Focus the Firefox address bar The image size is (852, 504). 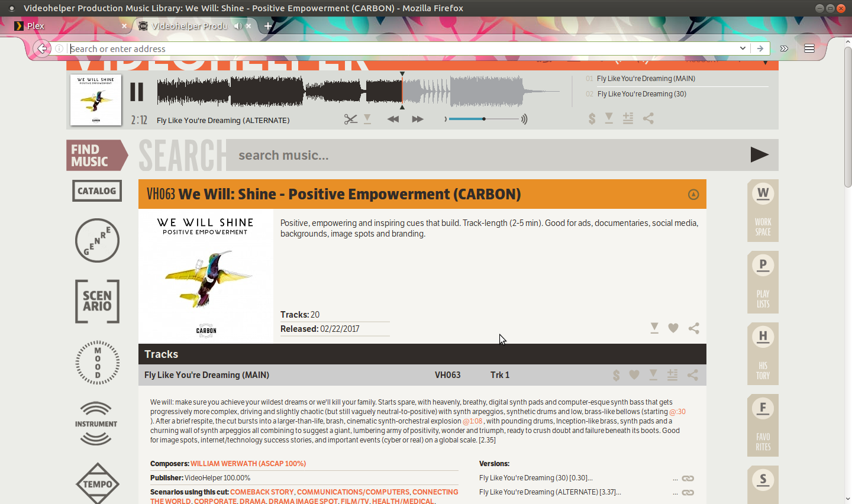coord(402,49)
